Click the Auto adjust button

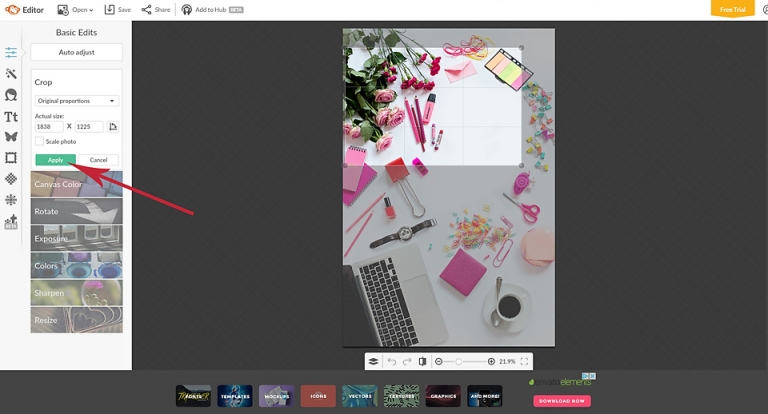(x=76, y=52)
